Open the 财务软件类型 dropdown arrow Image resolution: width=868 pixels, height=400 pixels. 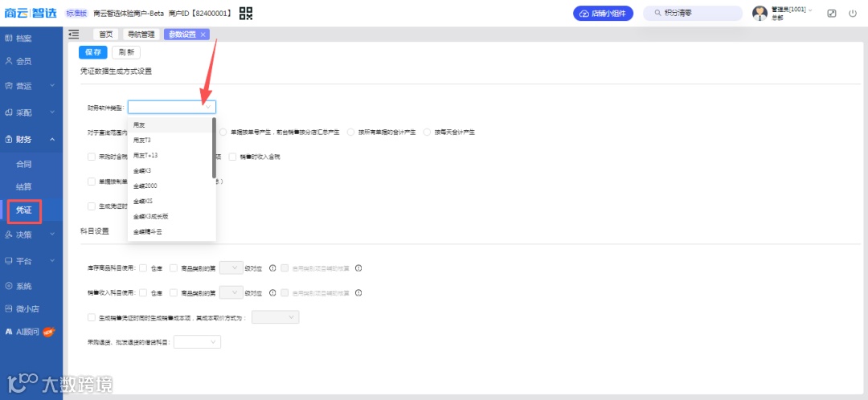tap(208, 107)
